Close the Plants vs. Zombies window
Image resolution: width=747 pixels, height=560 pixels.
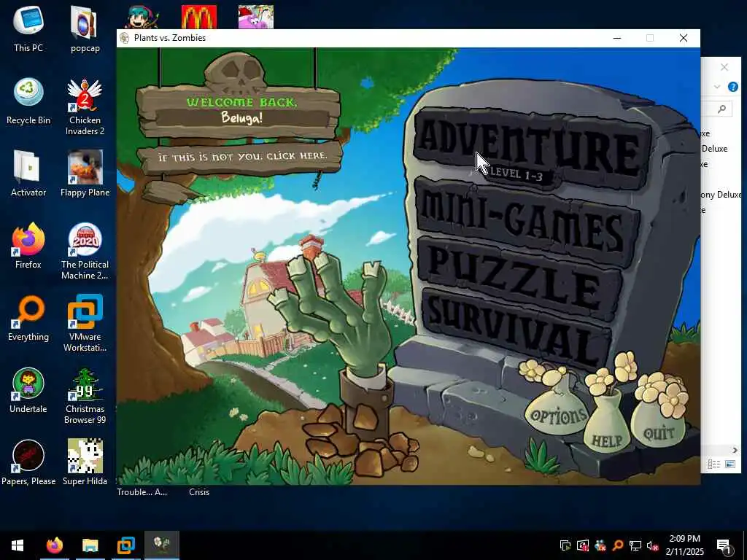[683, 38]
